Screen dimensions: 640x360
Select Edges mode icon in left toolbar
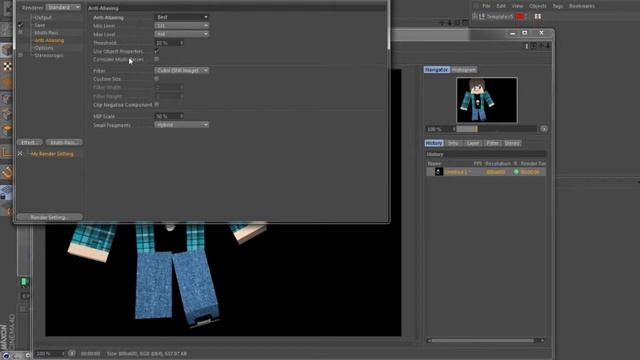click(6, 115)
